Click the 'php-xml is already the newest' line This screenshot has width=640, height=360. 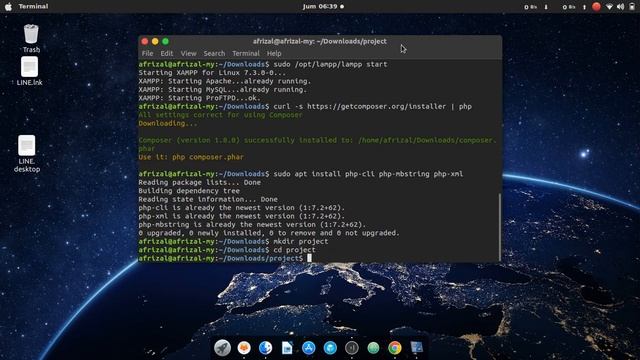coord(242,216)
